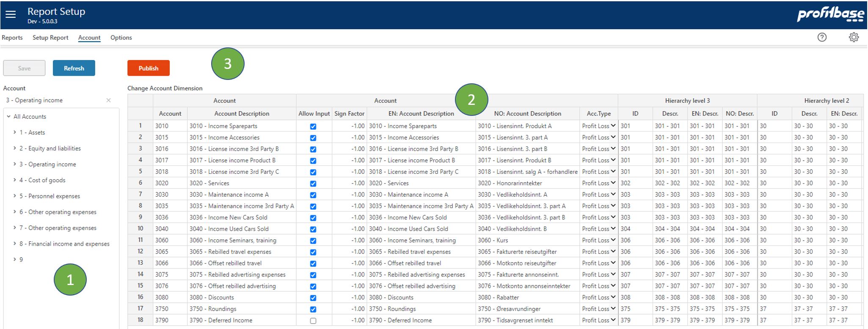
Task: Click the Sign Factor cell for 3036
Action: [350, 217]
